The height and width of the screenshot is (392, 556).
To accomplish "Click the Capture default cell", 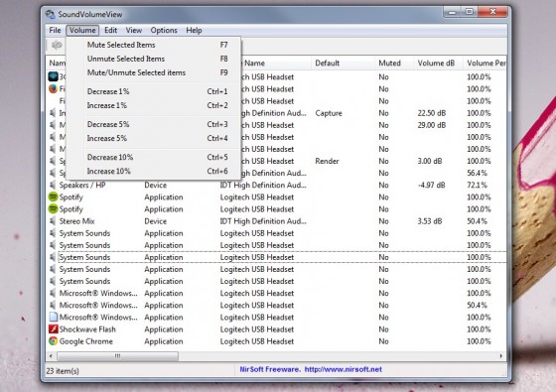I will pyautogui.click(x=329, y=113).
